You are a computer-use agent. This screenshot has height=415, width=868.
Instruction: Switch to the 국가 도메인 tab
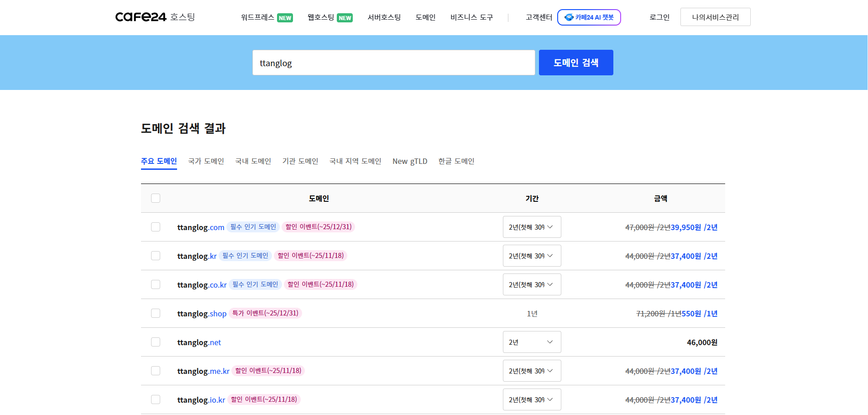(x=206, y=161)
